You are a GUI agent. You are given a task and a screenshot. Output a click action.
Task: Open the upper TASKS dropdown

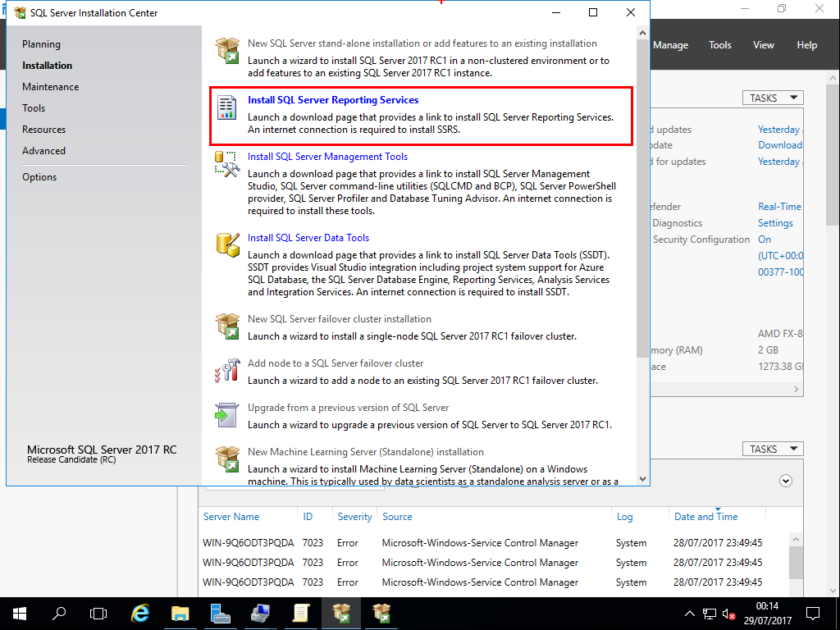click(x=773, y=98)
